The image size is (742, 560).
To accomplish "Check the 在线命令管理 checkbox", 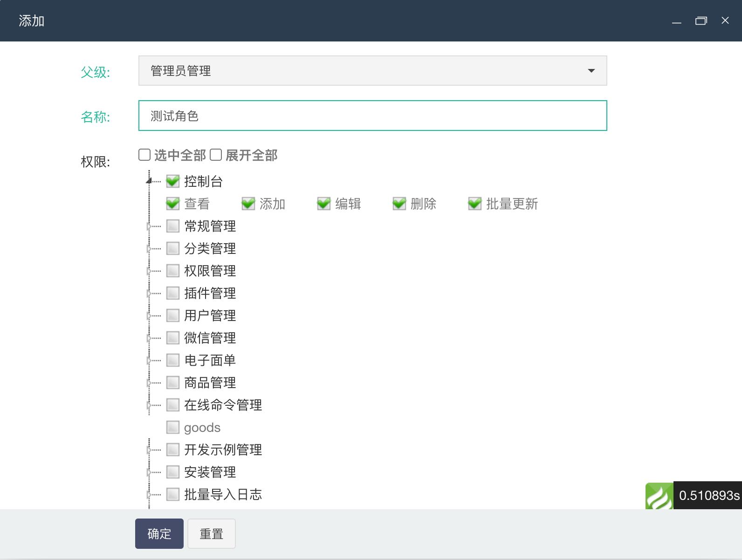I will click(173, 405).
